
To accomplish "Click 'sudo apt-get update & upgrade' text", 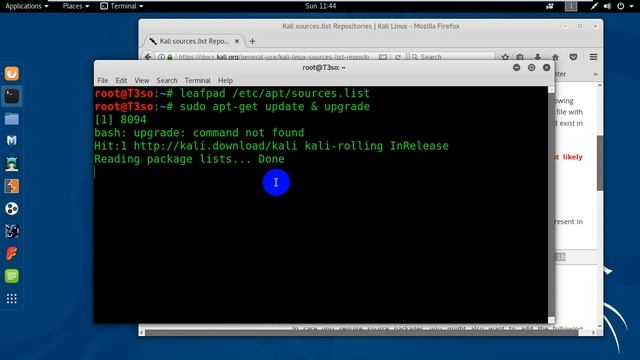I will (x=275, y=106).
